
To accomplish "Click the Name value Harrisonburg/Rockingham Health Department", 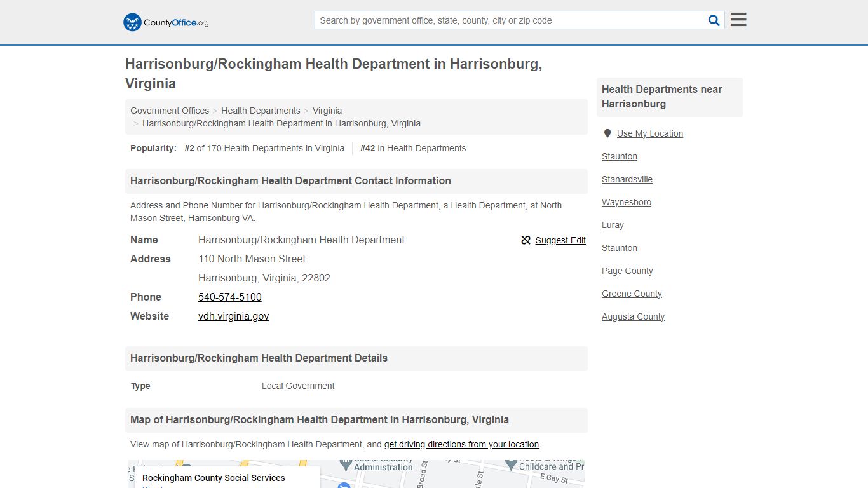I will 301,240.
